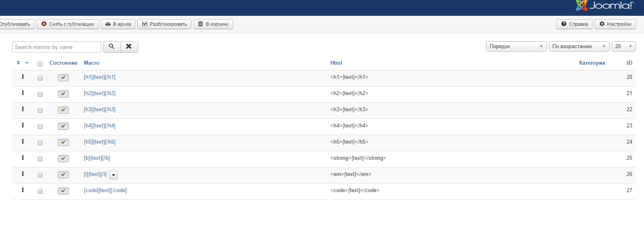
Task: Tick the checkbox for [h5] macro row
Action: [40, 143]
